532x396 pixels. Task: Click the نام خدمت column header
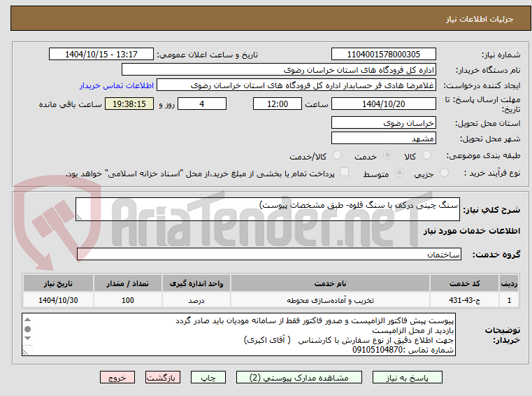[330, 283]
